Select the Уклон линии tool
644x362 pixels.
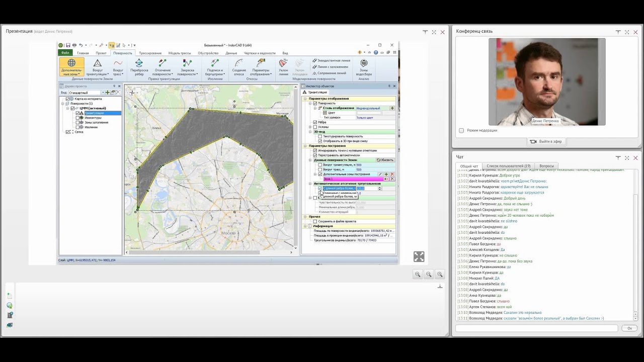pyautogui.click(x=283, y=67)
